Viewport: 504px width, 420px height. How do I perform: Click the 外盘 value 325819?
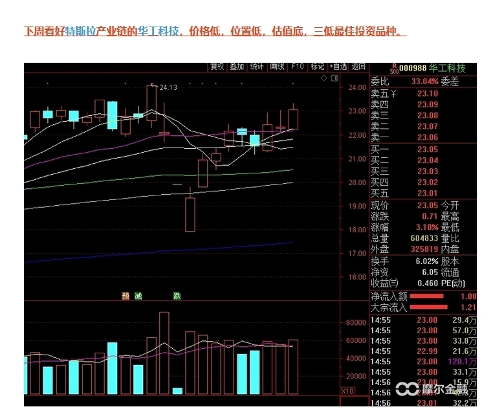tap(424, 249)
